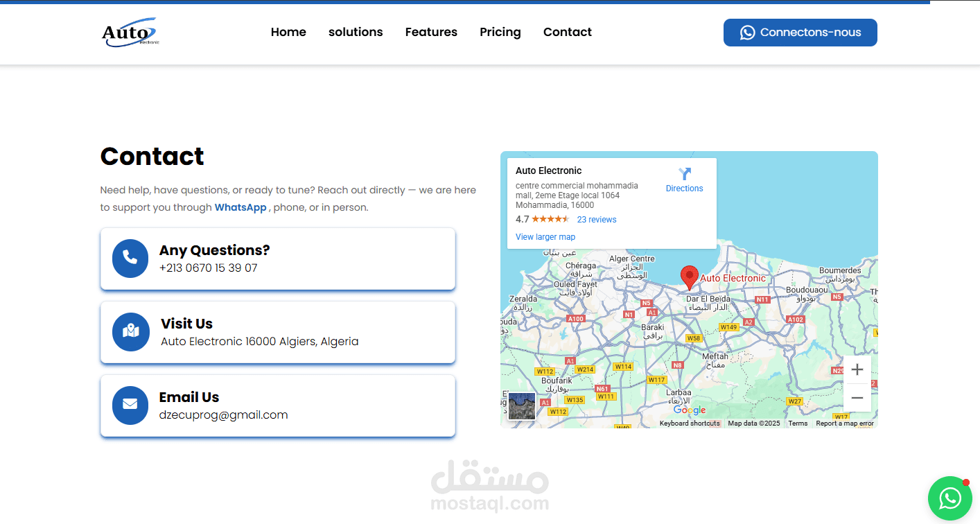Viewport: 980px width, 524px height.
Task: Click View larger map link
Action: 545,237
